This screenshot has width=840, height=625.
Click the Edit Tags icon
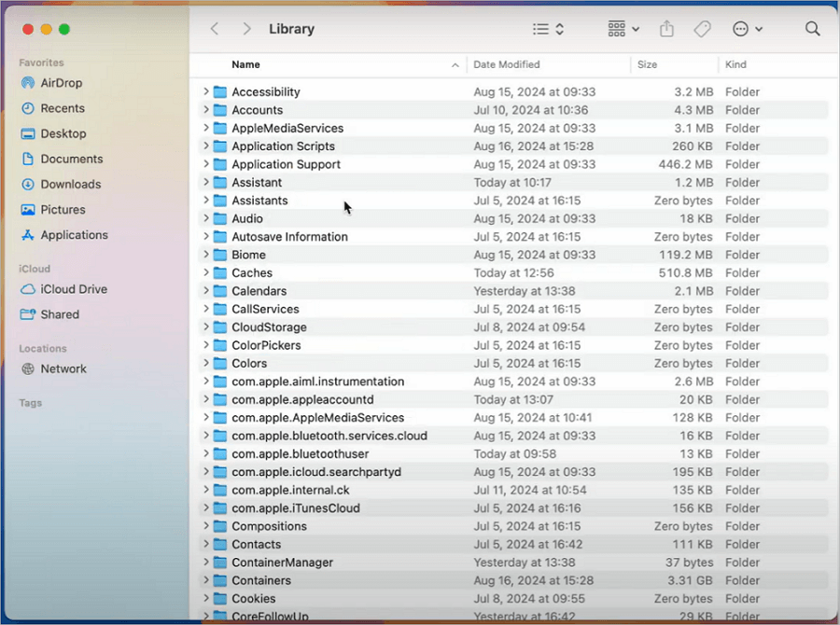tap(702, 29)
